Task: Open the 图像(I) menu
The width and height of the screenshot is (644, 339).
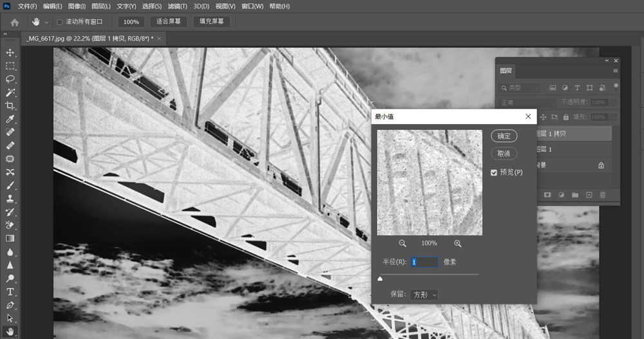Action: pyautogui.click(x=77, y=6)
